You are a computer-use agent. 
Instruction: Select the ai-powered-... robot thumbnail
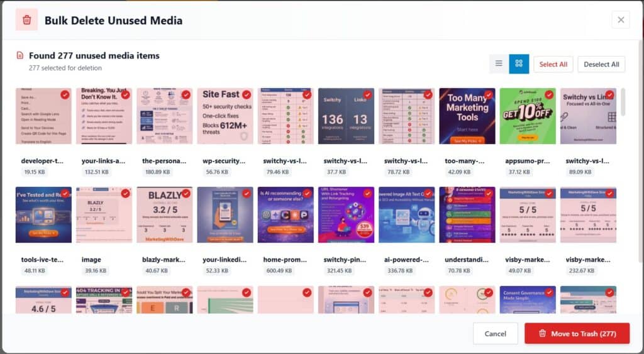(x=407, y=215)
